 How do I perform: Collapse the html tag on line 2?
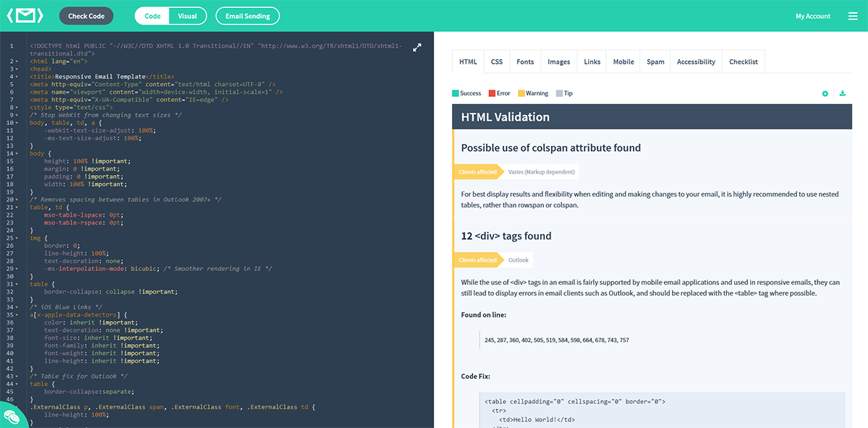[17, 61]
